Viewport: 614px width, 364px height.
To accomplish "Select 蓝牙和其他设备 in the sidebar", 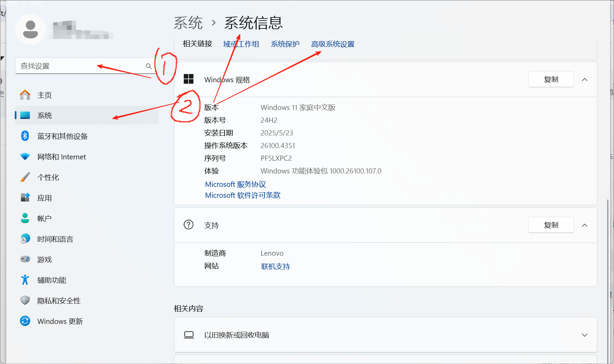I will (x=86, y=136).
